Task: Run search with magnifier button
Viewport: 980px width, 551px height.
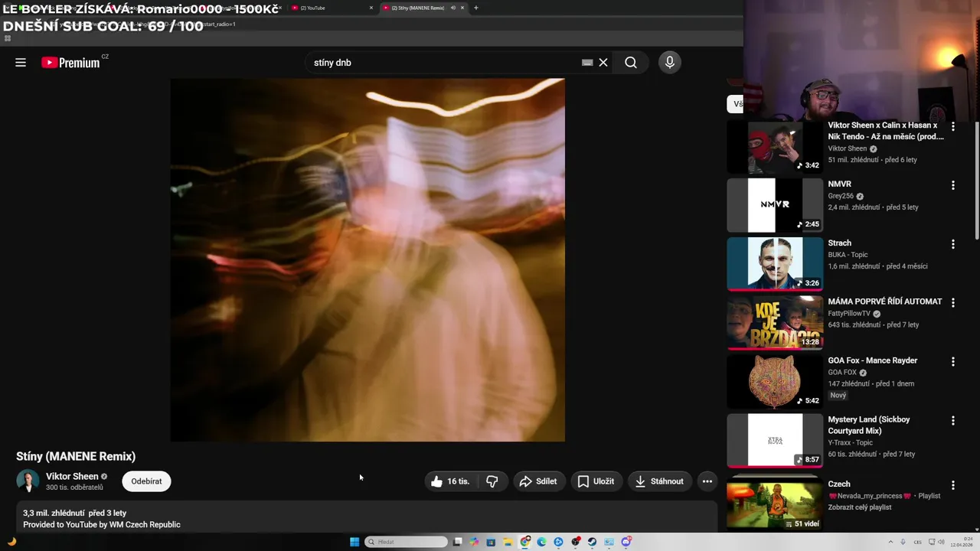Action: point(631,63)
